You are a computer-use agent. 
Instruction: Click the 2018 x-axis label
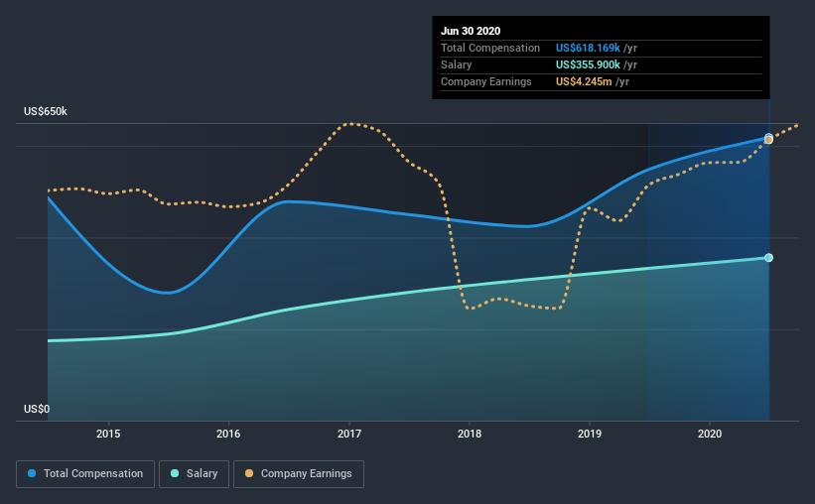[470, 434]
